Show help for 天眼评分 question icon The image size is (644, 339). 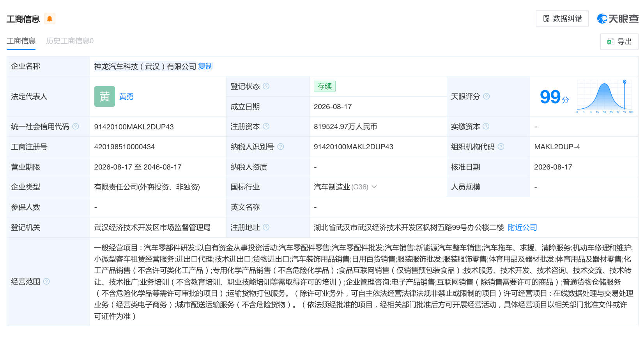coord(487,96)
